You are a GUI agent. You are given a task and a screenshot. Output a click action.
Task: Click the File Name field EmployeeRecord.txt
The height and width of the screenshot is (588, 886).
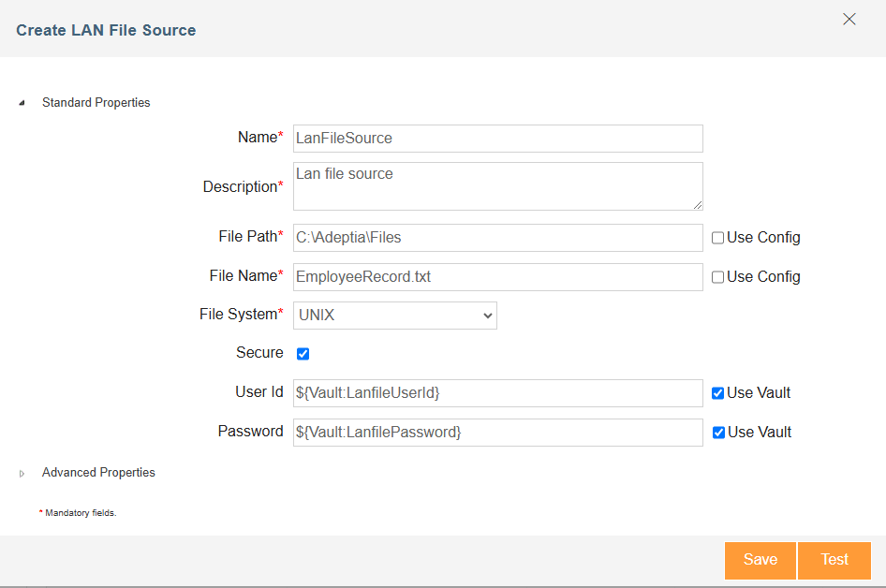pyautogui.click(x=498, y=277)
